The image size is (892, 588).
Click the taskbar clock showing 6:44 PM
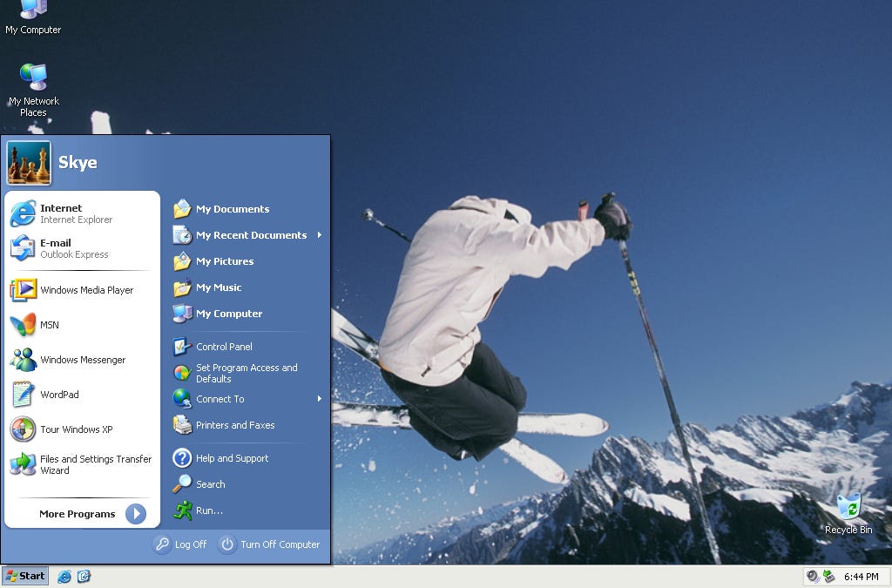861,577
